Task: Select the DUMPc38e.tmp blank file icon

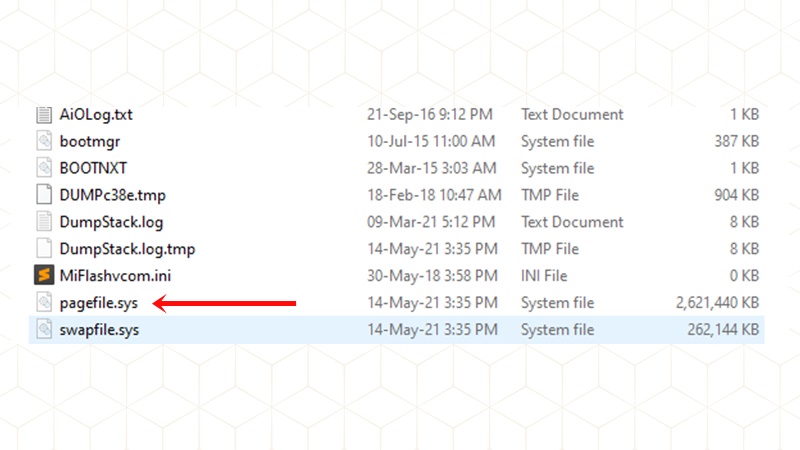Action: coord(43,195)
